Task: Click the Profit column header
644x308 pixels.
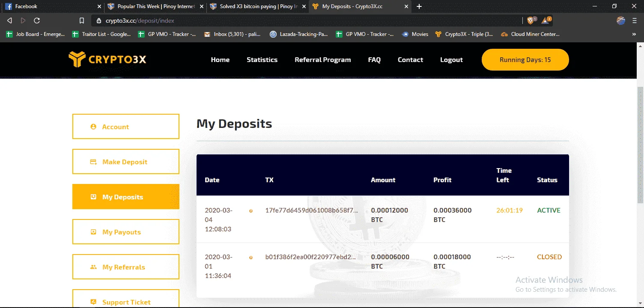Action: point(442,180)
